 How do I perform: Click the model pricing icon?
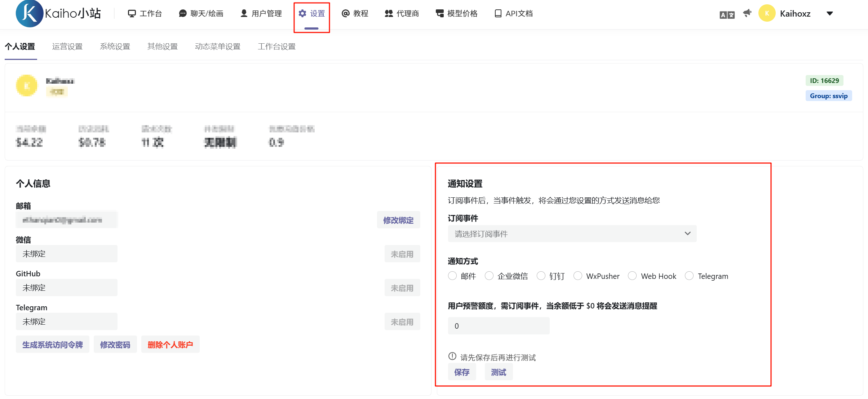tap(440, 14)
